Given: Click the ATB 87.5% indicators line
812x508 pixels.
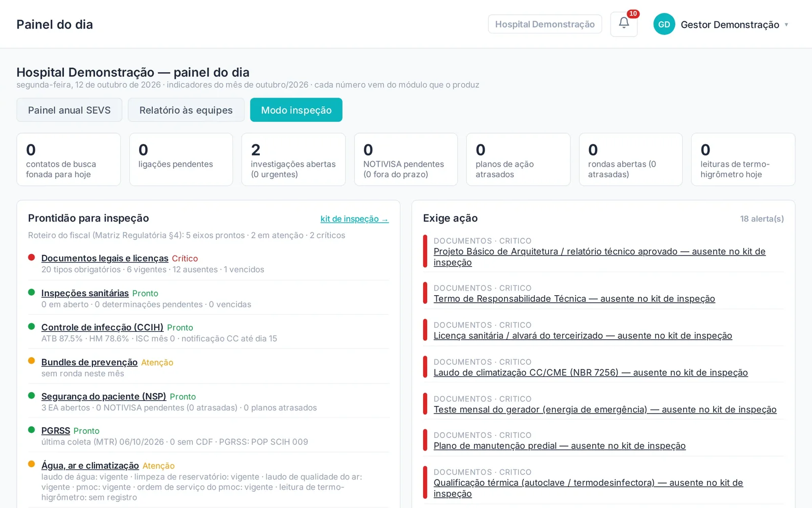Looking at the screenshot, I should pyautogui.click(x=159, y=339).
